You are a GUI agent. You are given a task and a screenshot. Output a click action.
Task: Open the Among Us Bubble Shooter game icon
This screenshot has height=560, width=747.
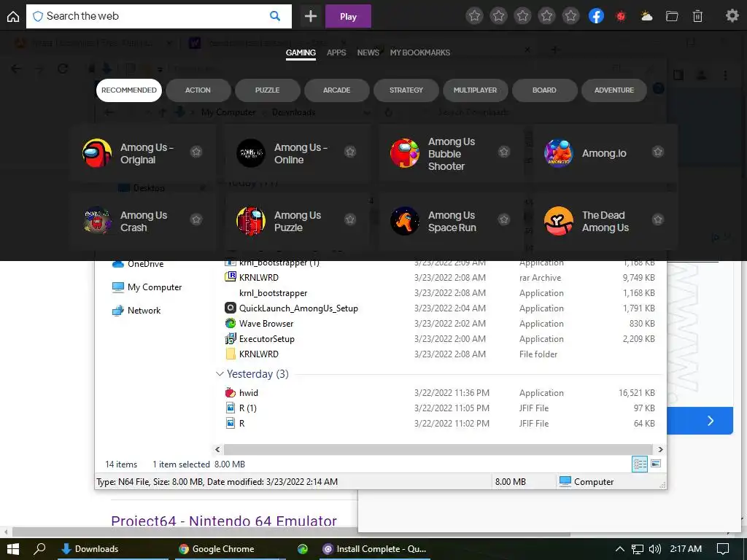coord(404,153)
